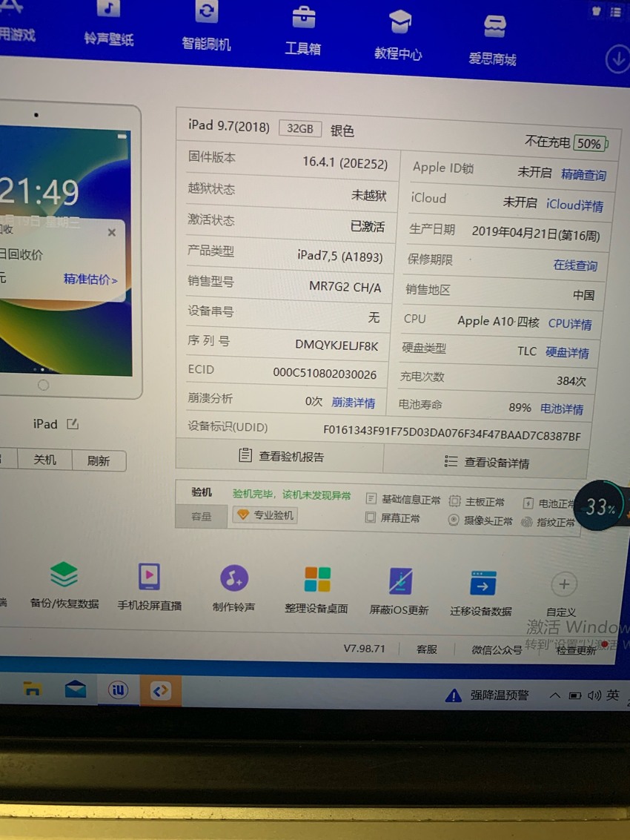Open the 铃声壁纸 section
Screen dimensions: 630x840
click(109, 24)
